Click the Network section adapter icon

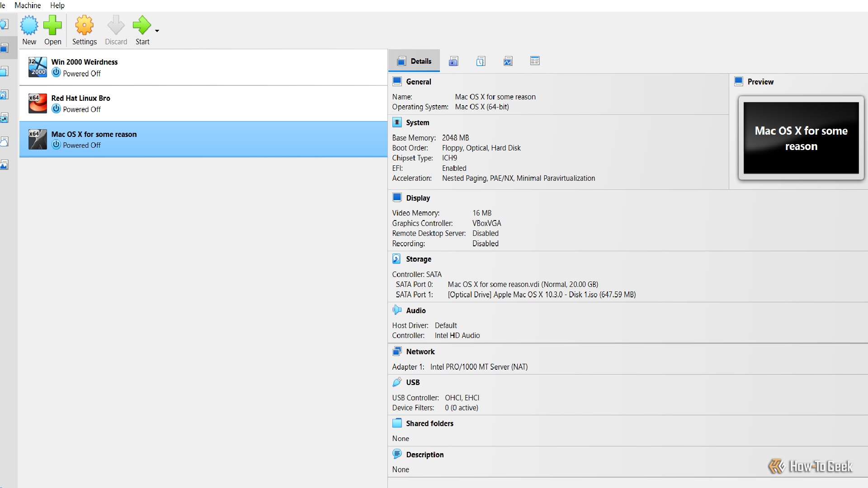[397, 351]
